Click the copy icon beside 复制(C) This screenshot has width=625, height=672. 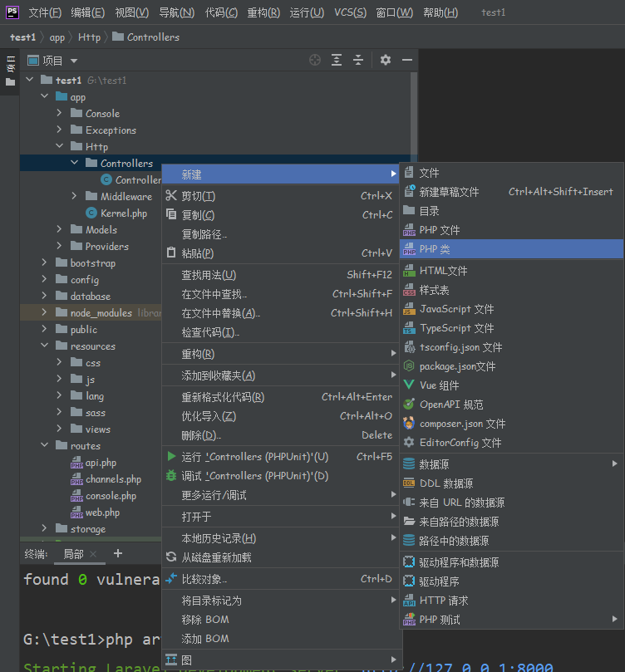click(171, 214)
